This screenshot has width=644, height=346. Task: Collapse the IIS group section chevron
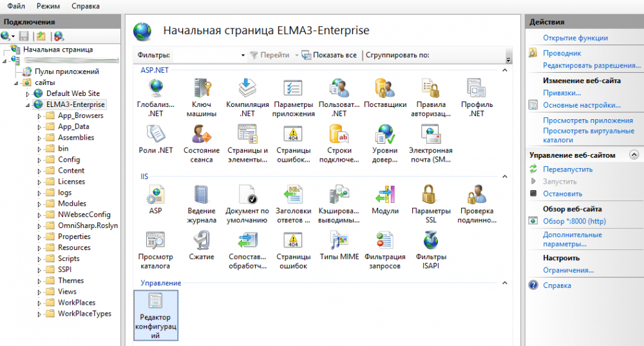(505, 177)
